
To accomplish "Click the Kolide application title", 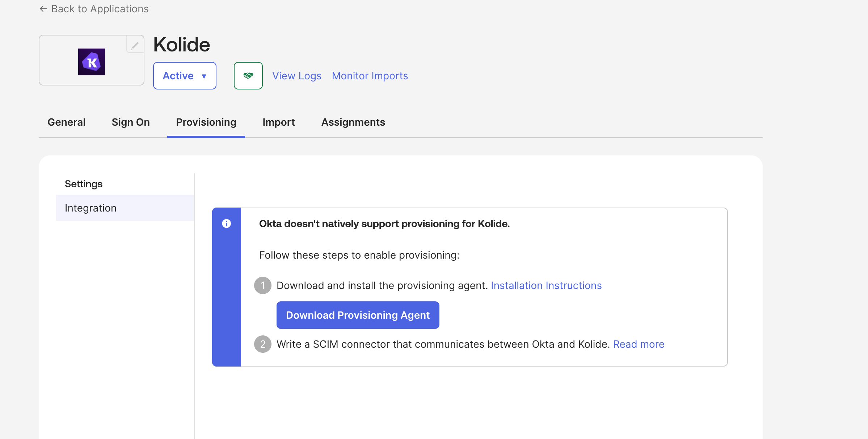I will click(x=182, y=45).
